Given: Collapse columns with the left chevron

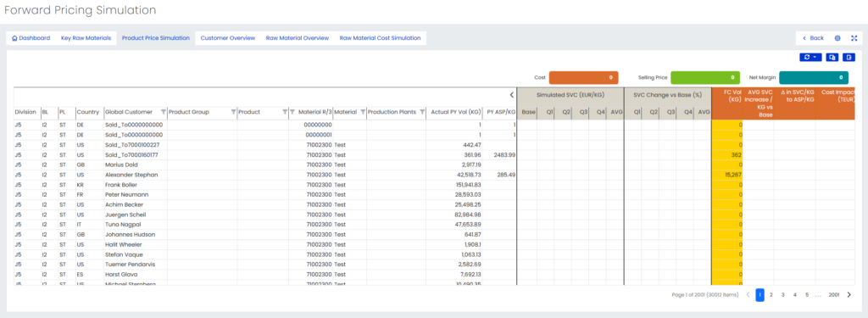Looking at the screenshot, I should [511, 95].
